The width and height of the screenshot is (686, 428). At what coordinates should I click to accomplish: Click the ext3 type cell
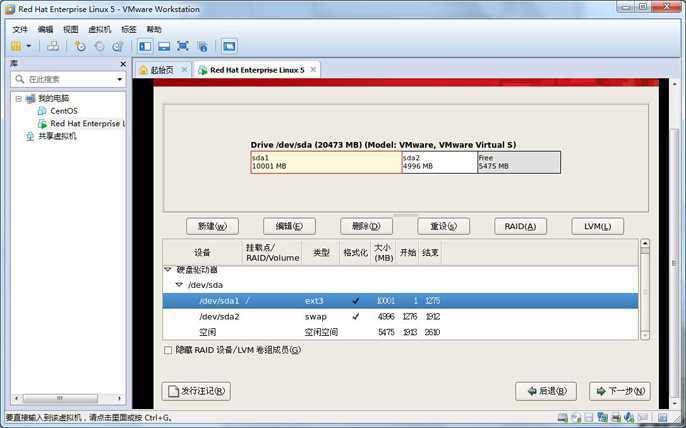314,301
